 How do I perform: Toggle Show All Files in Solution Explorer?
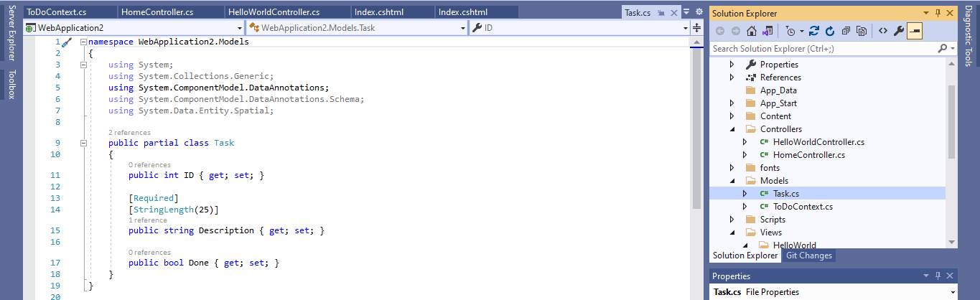click(x=862, y=31)
